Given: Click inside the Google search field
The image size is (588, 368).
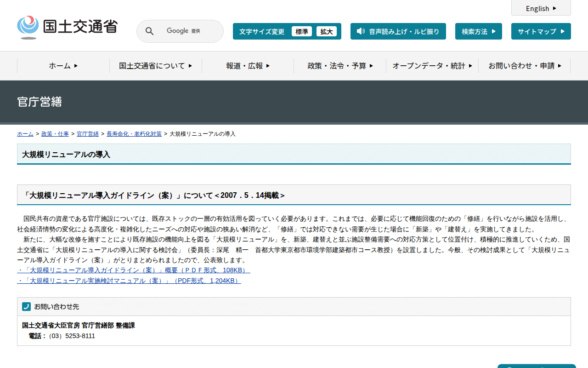Looking at the screenshot, I should point(188,31).
